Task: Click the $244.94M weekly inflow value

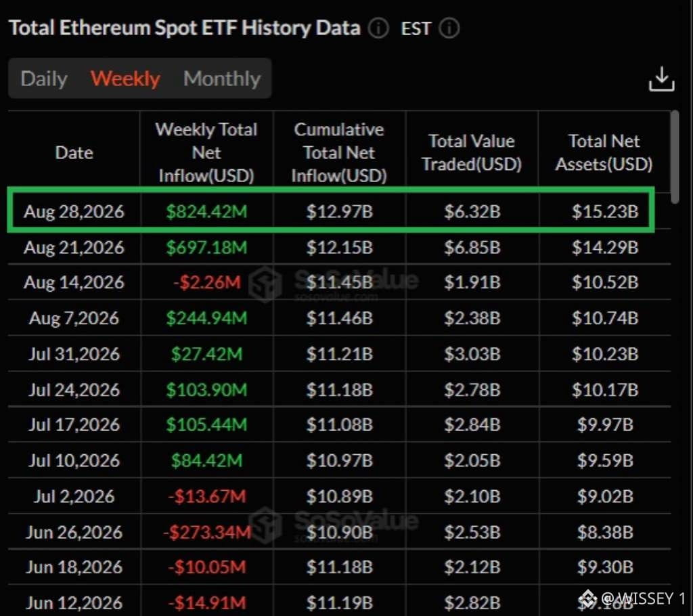Action: click(x=206, y=318)
